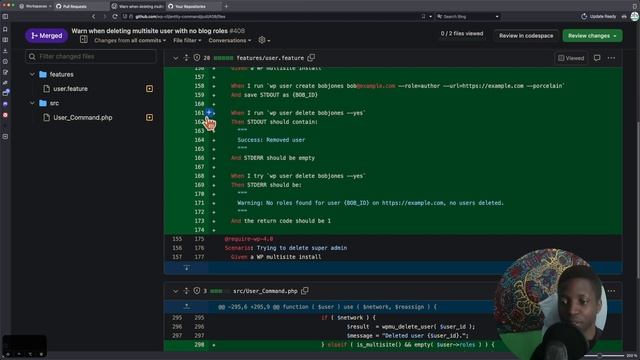This screenshot has width=640, height=360.
Task: Open the window panel with notification badge
Action: (x=5, y=93)
